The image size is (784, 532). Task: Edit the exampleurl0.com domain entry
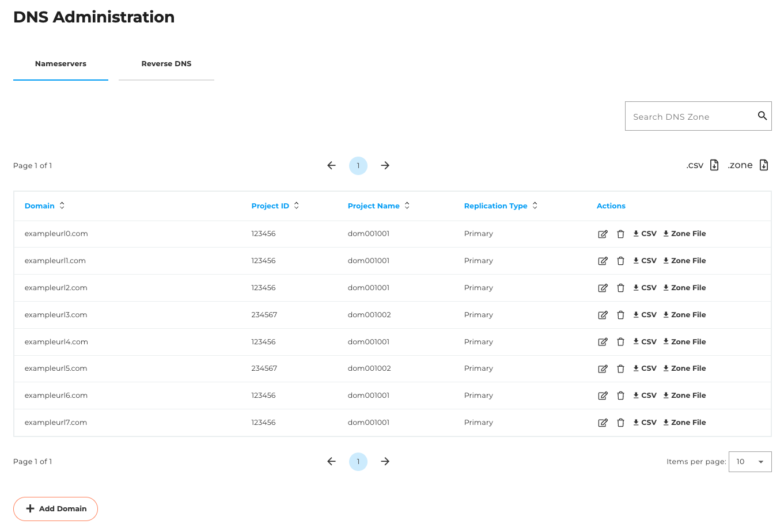603,234
